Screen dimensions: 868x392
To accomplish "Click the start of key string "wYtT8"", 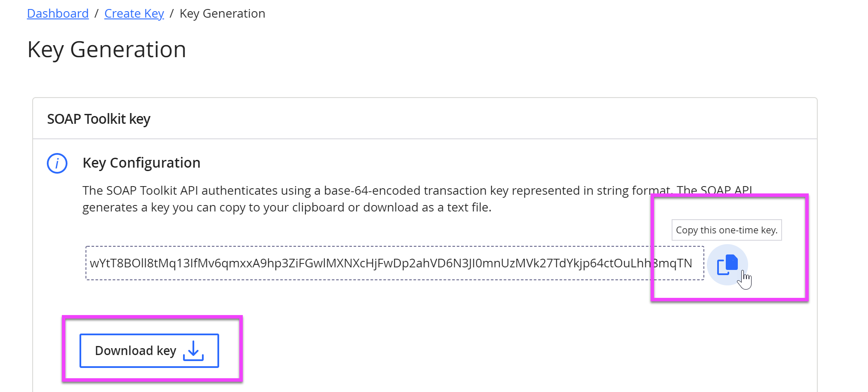I will [x=103, y=263].
